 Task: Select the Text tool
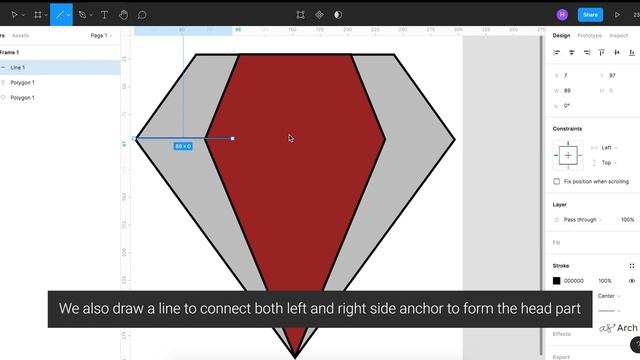click(x=104, y=15)
